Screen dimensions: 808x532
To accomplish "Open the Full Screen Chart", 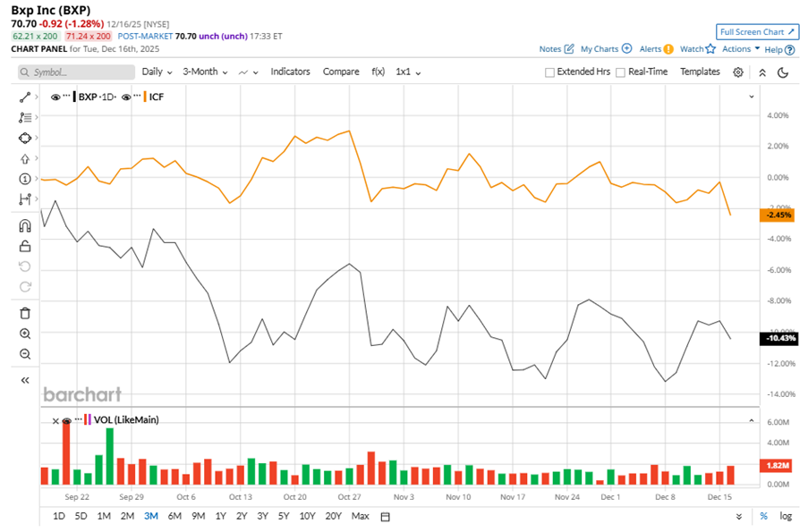I will (757, 32).
